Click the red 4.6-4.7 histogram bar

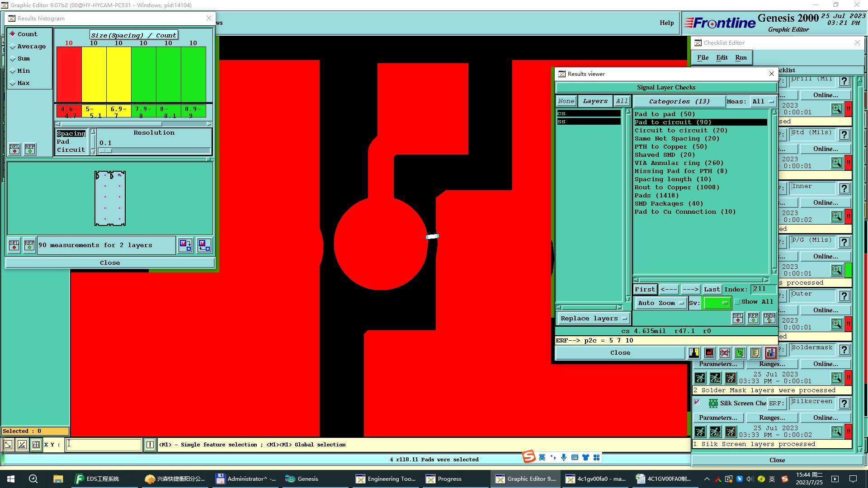pos(69,75)
